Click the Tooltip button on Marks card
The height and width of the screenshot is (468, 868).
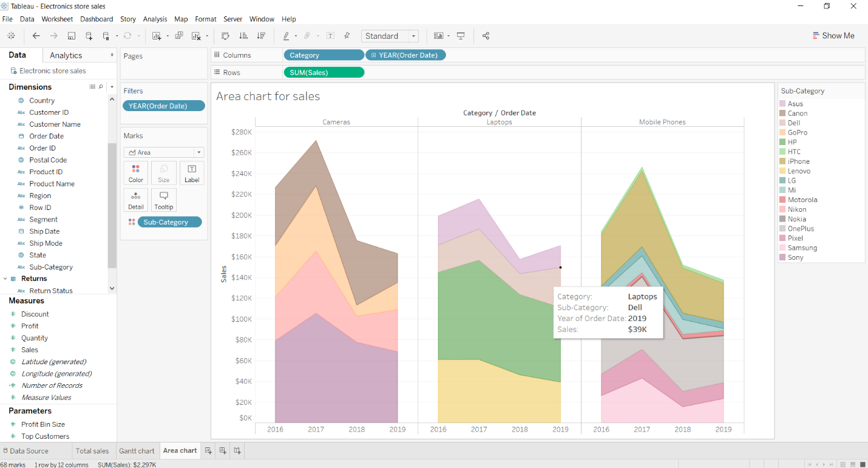[x=164, y=200]
